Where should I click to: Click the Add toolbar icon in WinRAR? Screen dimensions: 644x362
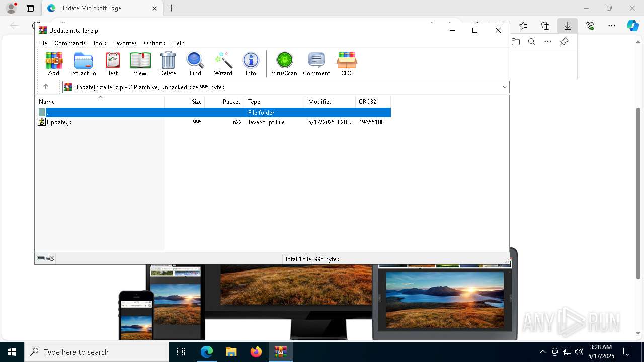tap(54, 64)
